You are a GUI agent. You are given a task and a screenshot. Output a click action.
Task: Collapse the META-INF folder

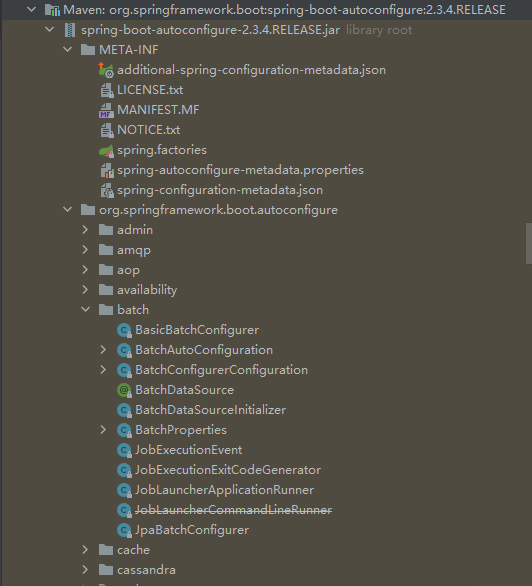(68, 49)
